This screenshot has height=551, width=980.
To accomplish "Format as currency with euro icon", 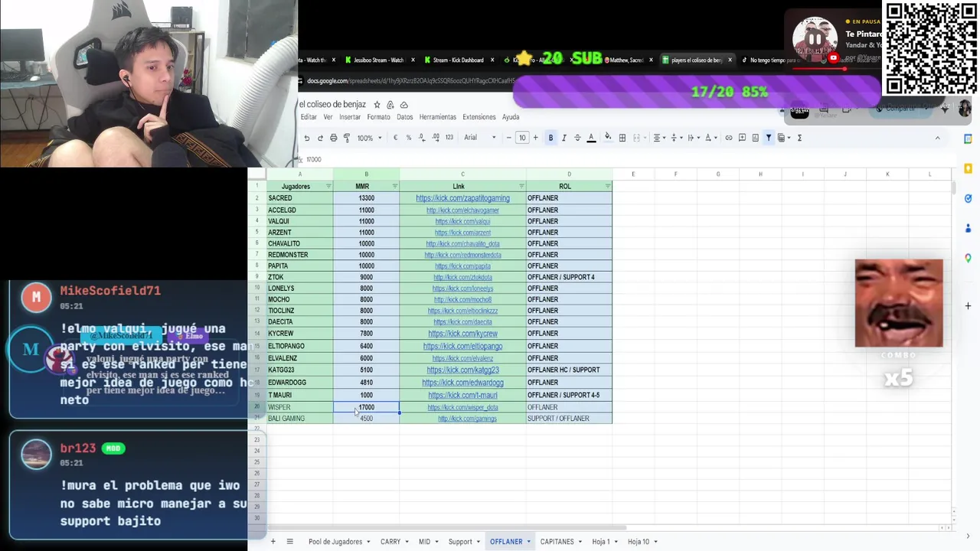I will (x=395, y=138).
